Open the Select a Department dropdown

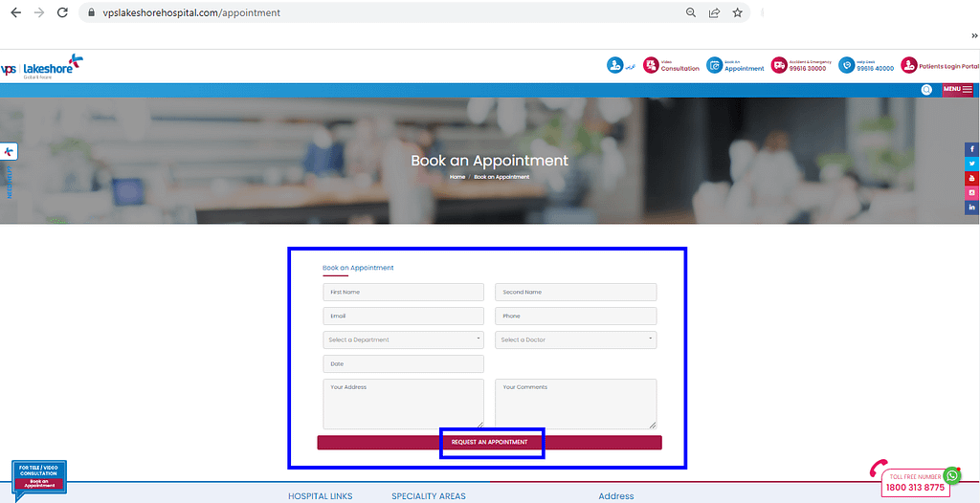(x=403, y=339)
